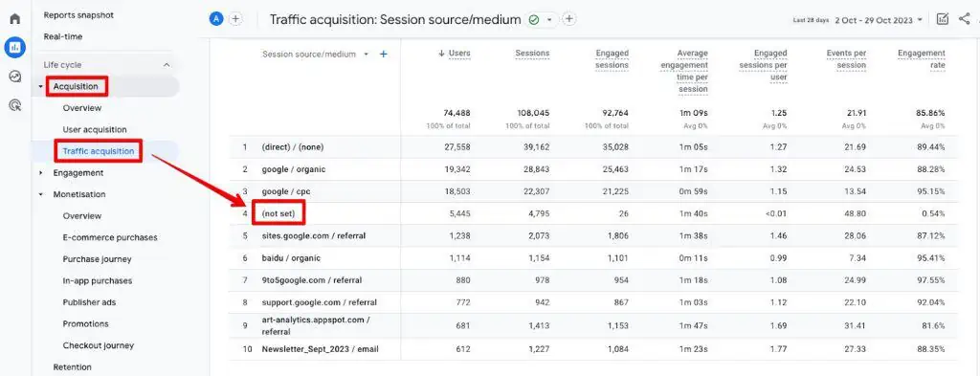The width and height of the screenshot is (980, 376).
Task: Collapse the Monetisation section arrow
Action: (x=41, y=195)
